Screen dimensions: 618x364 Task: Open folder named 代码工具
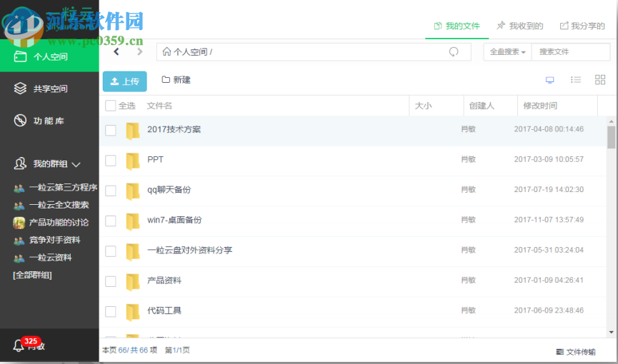click(164, 310)
